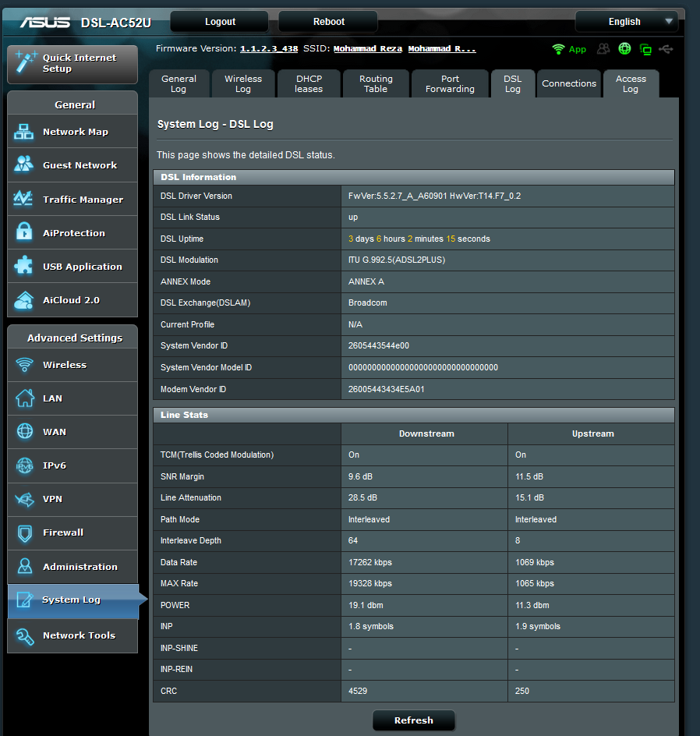Open Network Map via its icon
Screen dimensions: 700x736
pos(24,132)
